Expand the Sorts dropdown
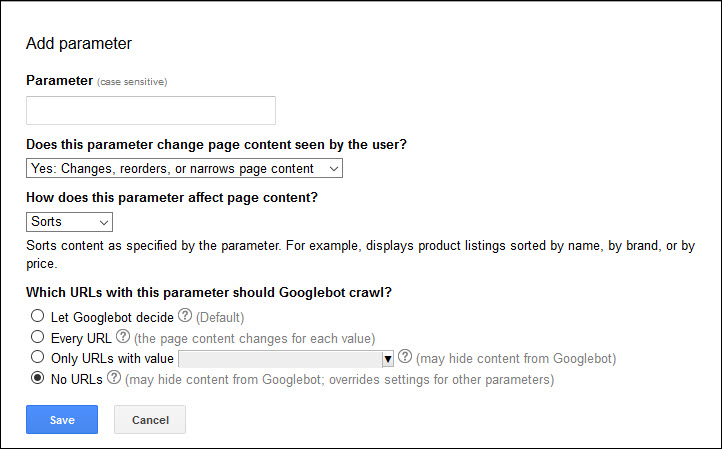The image size is (722, 449). tap(69, 221)
